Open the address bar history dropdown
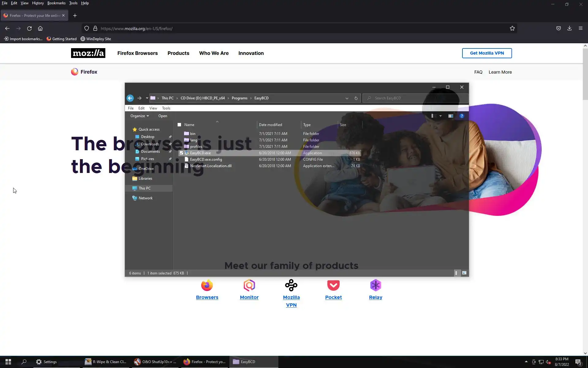 coord(347,98)
